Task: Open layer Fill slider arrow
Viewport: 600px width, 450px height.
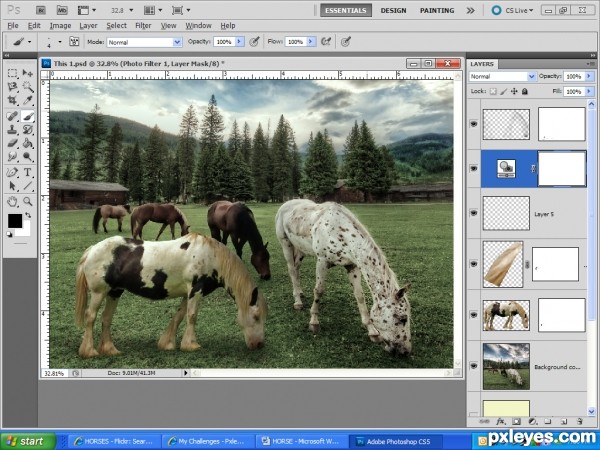Action: point(589,91)
